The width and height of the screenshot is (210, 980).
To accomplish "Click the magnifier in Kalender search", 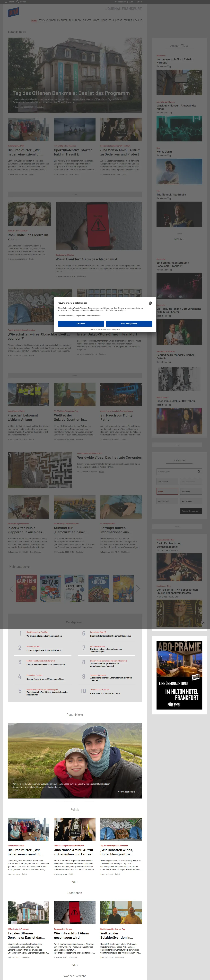I will click(x=199, y=472).
